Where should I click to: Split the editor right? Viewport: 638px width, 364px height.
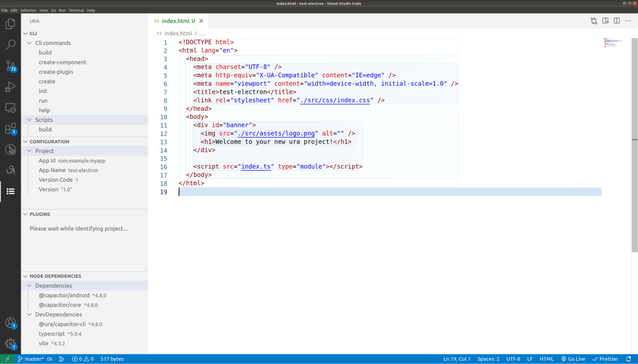click(x=616, y=21)
